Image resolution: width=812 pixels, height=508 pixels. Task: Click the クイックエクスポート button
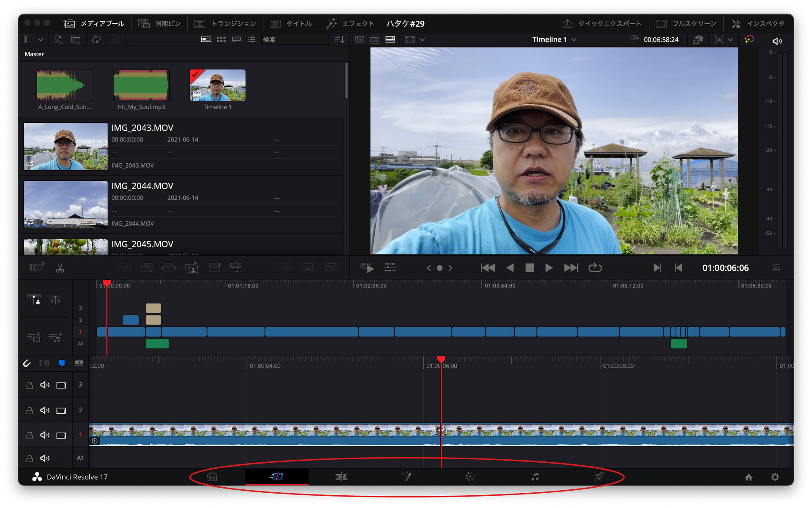[x=602, y=23]
